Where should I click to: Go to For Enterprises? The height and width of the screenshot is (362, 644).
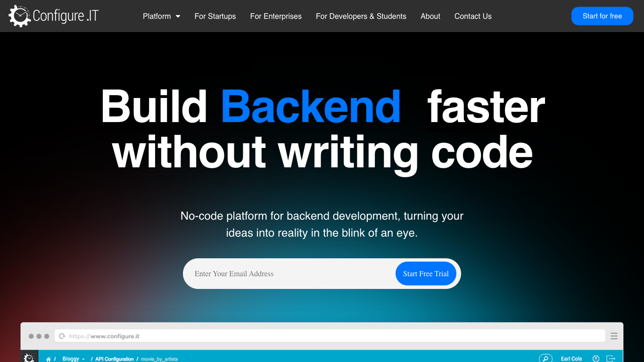coord(276,16)
